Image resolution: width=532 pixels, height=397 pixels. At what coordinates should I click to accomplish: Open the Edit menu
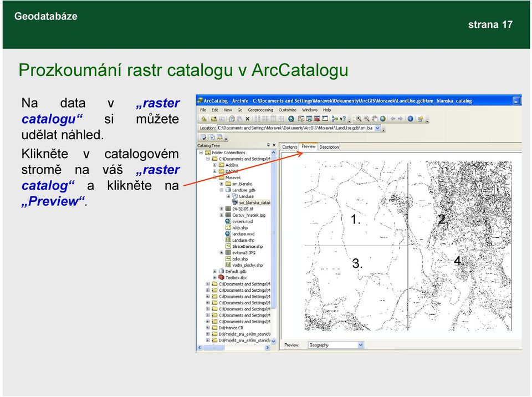[215, 110]
